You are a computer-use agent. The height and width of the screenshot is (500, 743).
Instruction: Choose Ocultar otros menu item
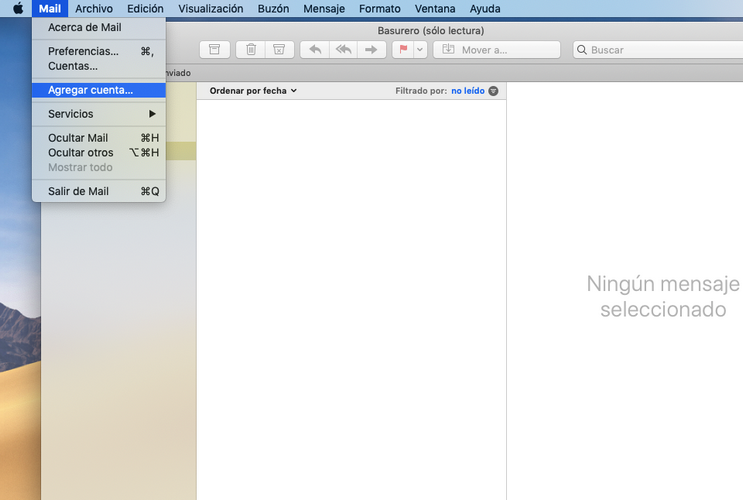point(99,153)
